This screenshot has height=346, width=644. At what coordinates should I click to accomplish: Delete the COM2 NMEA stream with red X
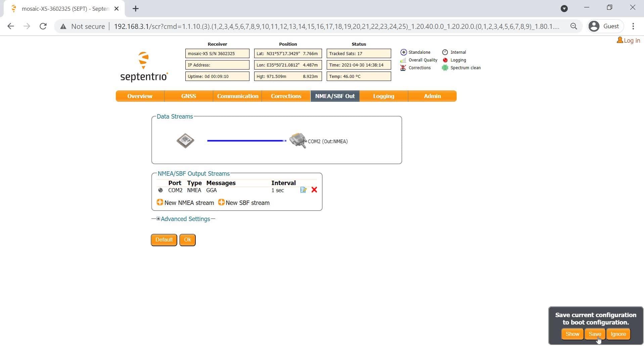tap(314, 190)
